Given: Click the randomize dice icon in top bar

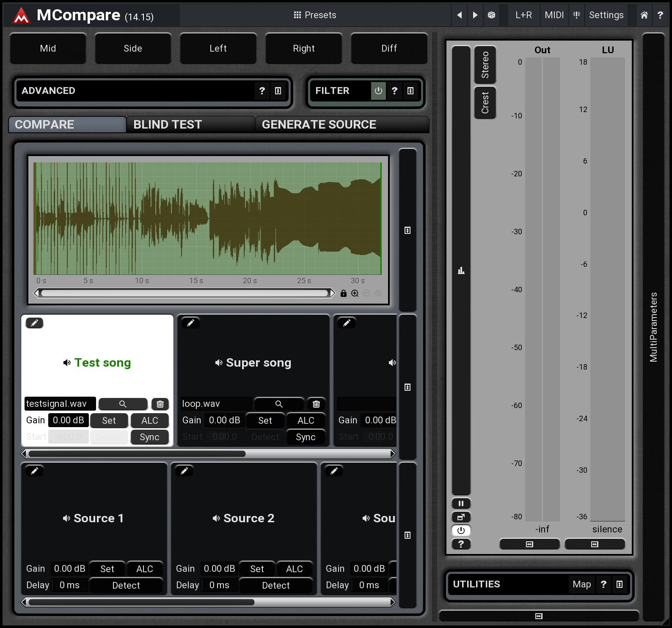Looking at the screenshot, I should pos(491,15).
